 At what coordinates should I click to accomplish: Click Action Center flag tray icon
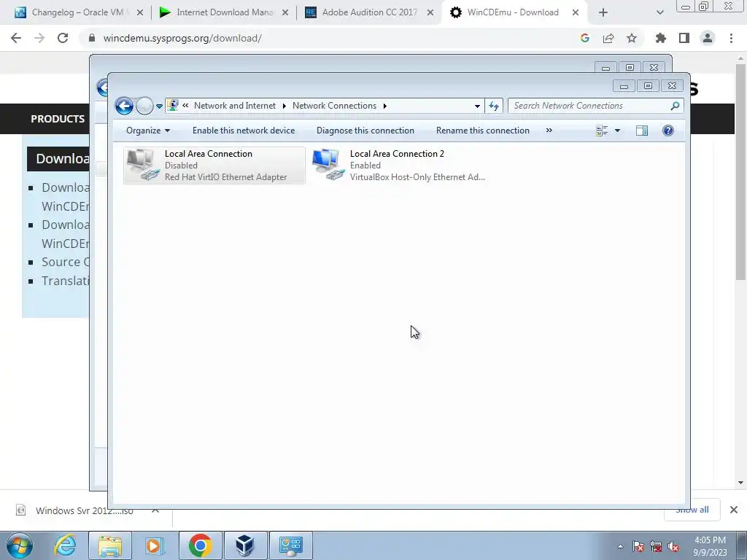(x=638, y=546)
